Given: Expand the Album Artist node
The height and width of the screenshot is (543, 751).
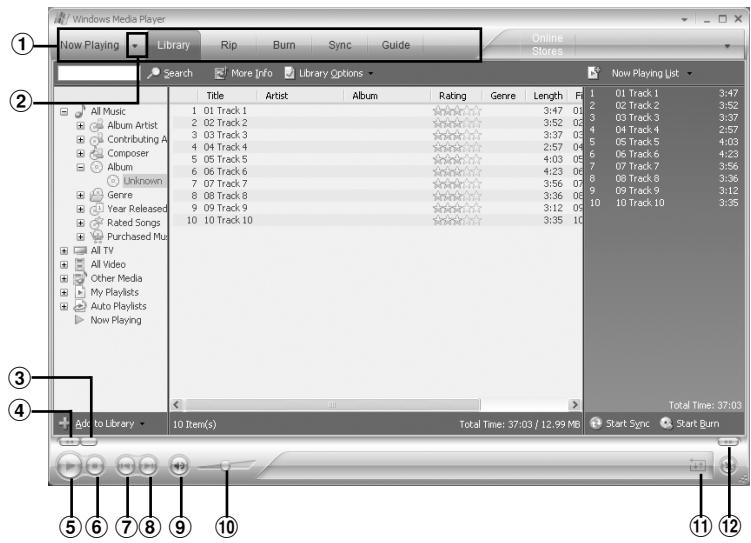Looking at the screenshot, I should 80,125.
